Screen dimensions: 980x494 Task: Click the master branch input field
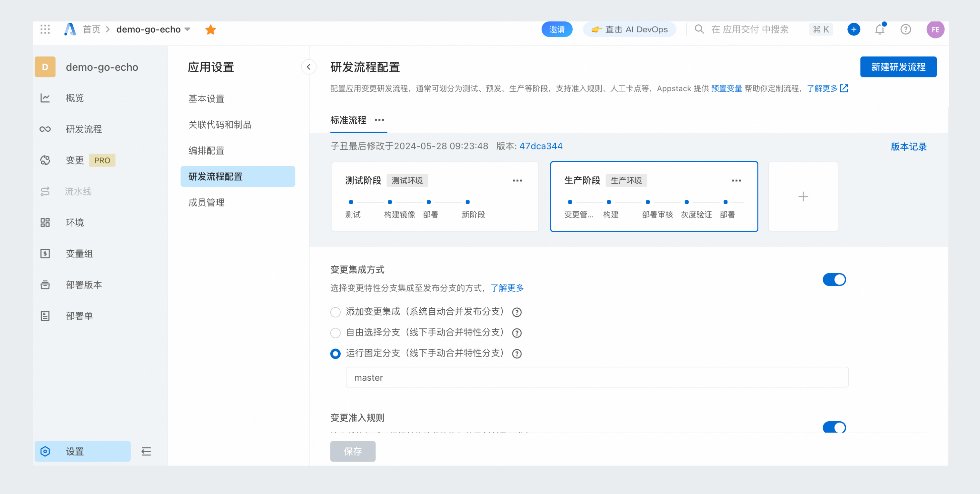(x=597, y=377)
